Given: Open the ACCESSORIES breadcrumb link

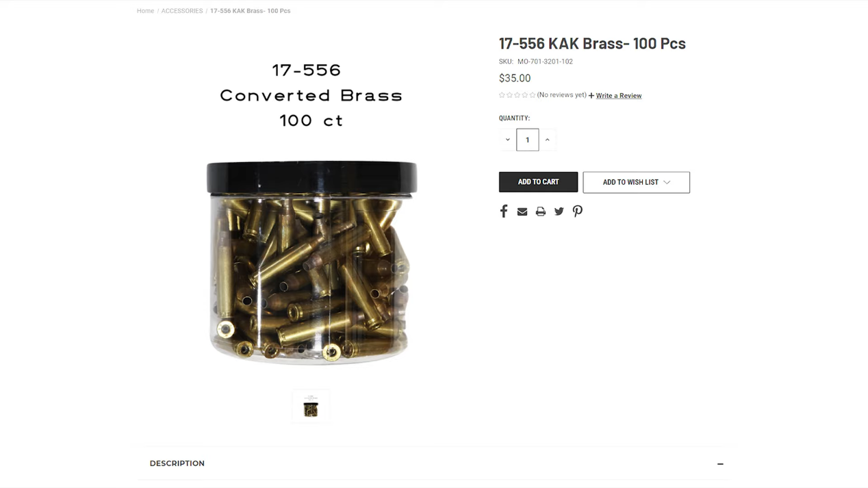Looking at the screenshot, I should [x=182, y=11].
